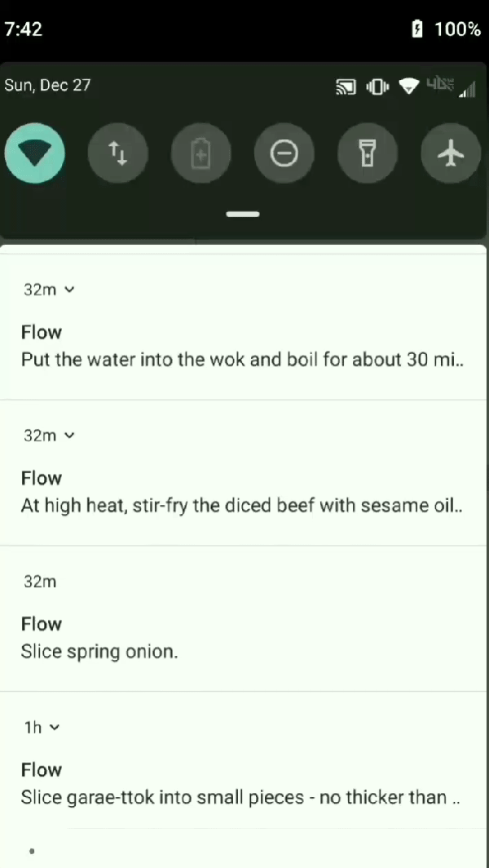The width and height of the screenshot is (489, 868).
Task: Expand the stir-fry beef Flow notification
Action: (x=69, y=435)
